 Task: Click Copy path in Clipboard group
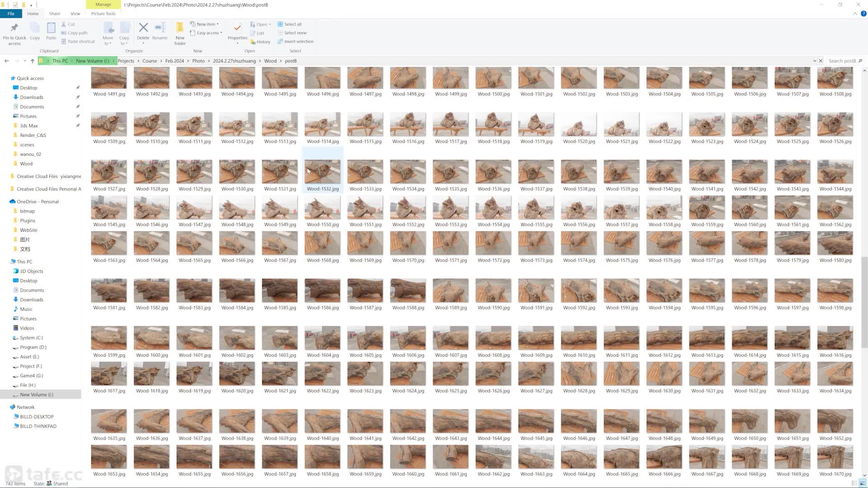(74, 33)
